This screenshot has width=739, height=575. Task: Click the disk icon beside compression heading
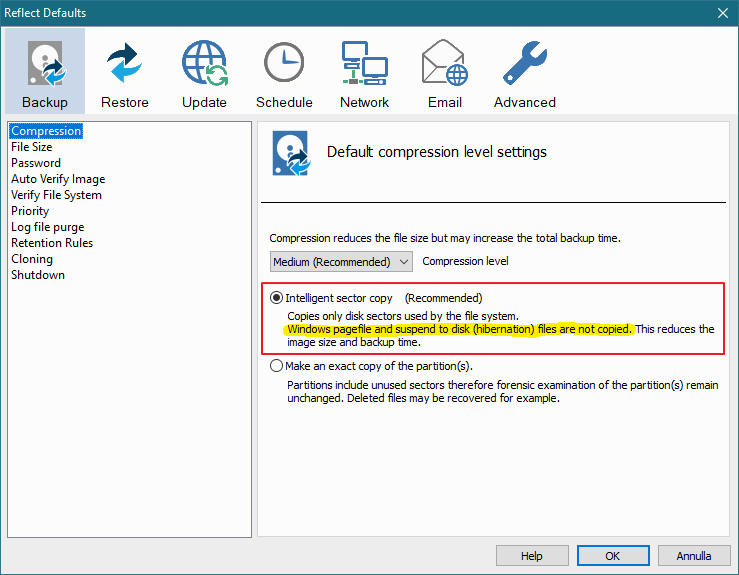(x=291, y=153)
